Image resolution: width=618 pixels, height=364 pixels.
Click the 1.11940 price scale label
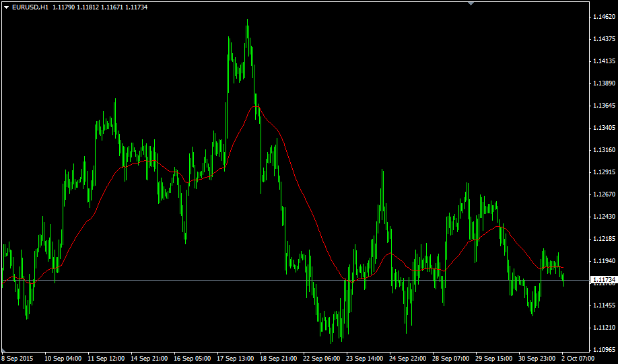(x=604, y=261)
